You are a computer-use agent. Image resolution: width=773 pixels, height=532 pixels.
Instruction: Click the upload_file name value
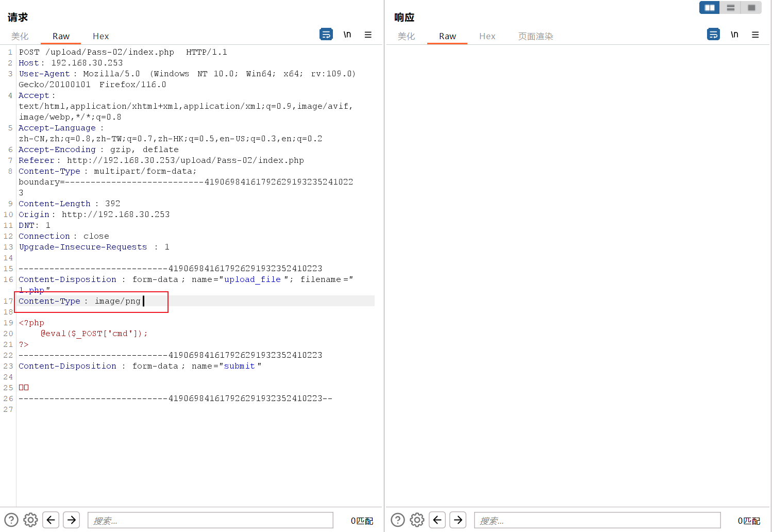(x=253, y=279)
